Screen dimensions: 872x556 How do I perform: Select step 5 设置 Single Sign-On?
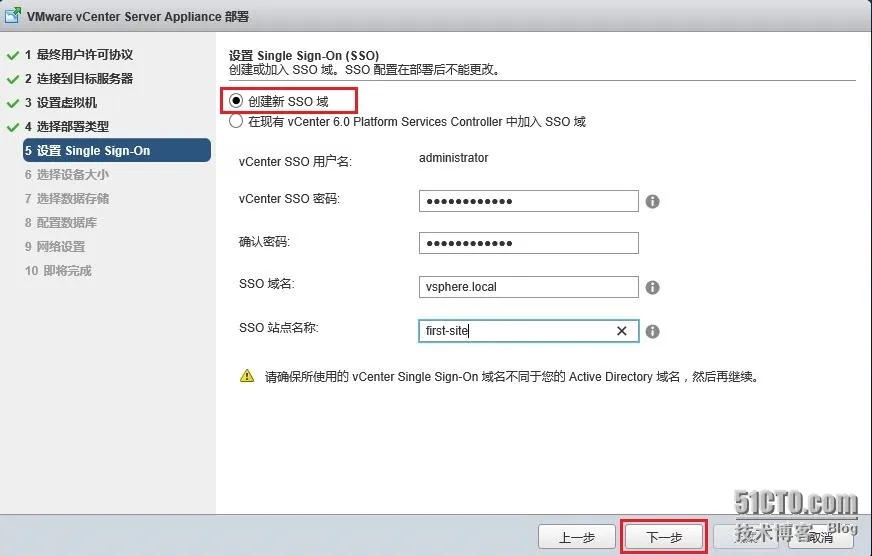[117, 150]
